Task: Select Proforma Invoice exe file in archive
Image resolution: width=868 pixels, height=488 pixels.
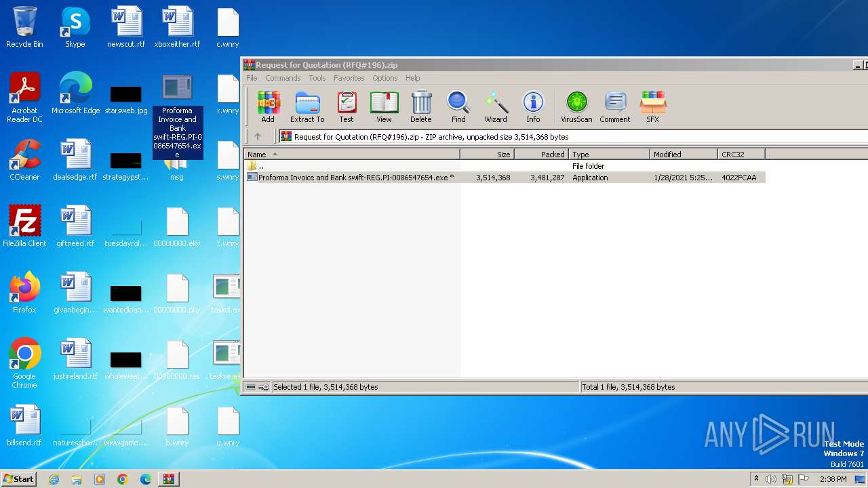Action: point(505,178)
